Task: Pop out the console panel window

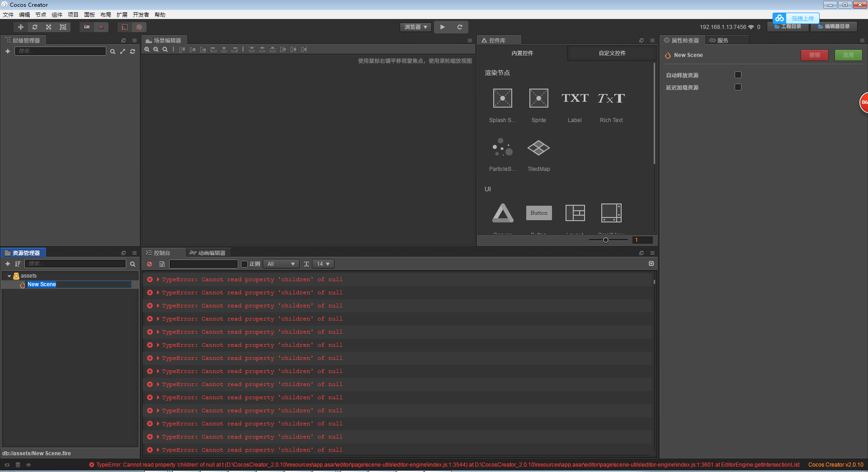Action: 641,253
